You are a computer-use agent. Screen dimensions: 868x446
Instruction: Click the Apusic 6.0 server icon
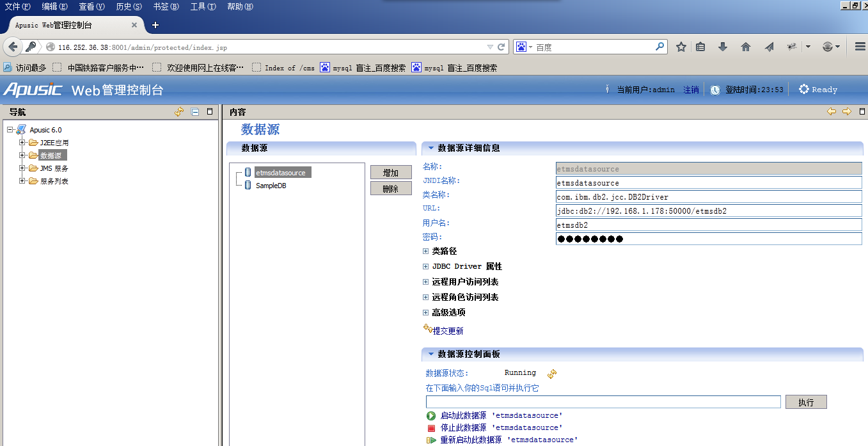[21, 130]
